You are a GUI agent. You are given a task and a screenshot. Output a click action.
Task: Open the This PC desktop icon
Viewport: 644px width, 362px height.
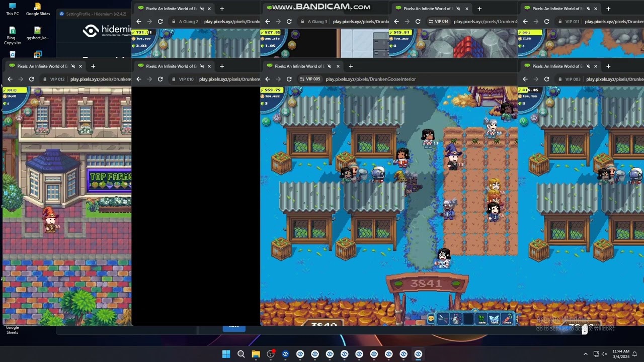(13, 9)
